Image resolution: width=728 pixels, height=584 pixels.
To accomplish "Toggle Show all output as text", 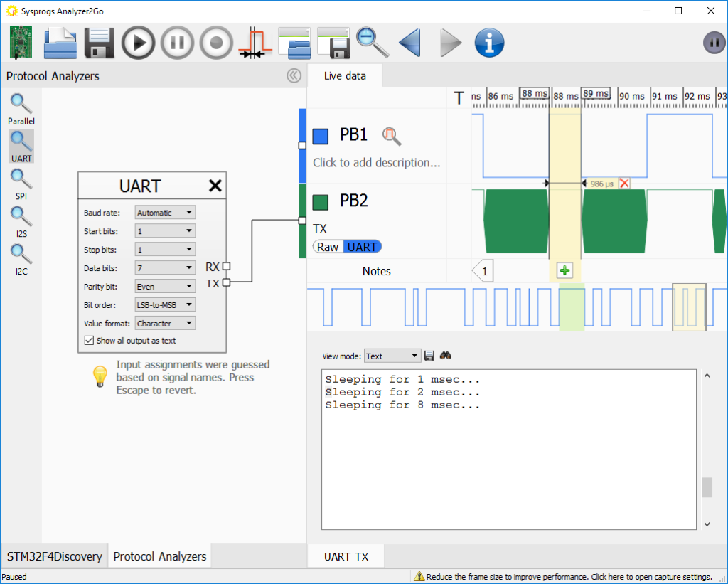I will click(89, 341).
